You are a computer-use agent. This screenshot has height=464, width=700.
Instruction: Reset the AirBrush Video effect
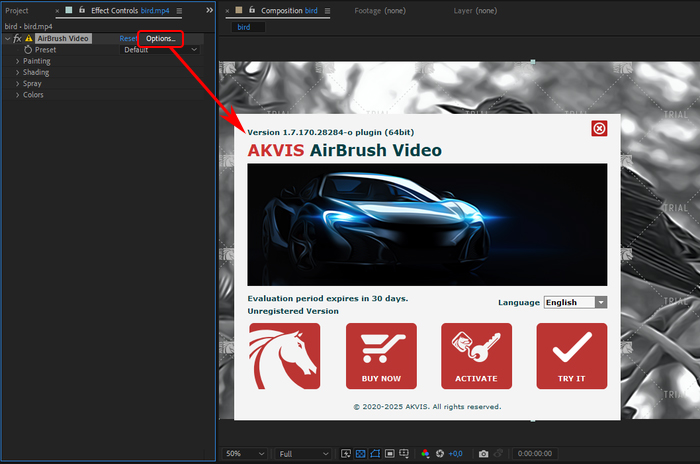click(x=128, y=38)
